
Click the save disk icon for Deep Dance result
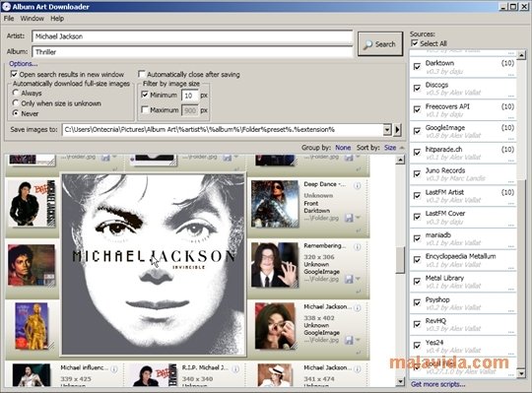[349, 218]
